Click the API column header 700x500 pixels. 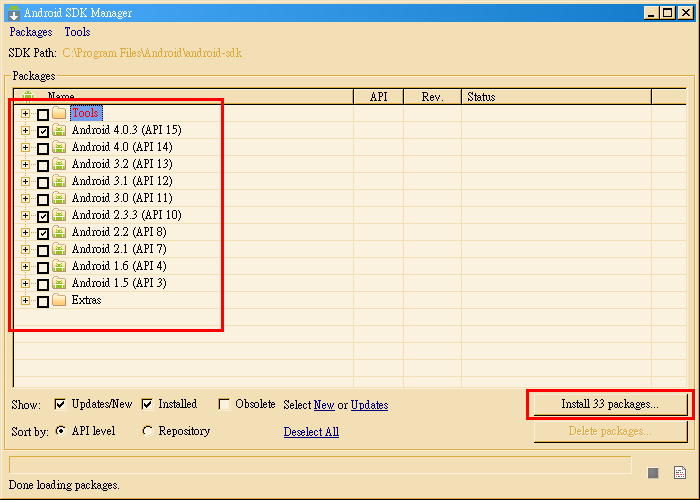[x=379, y=96]
